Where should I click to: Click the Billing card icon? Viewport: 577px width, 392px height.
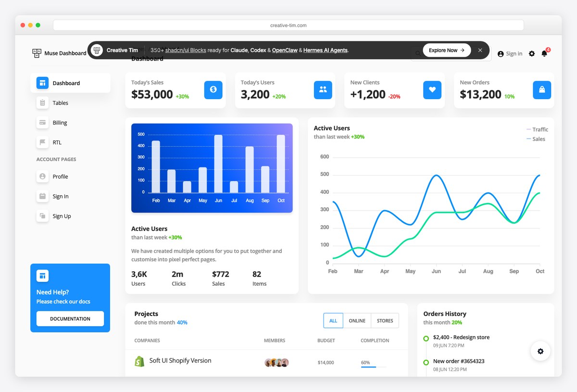(42, 122)
